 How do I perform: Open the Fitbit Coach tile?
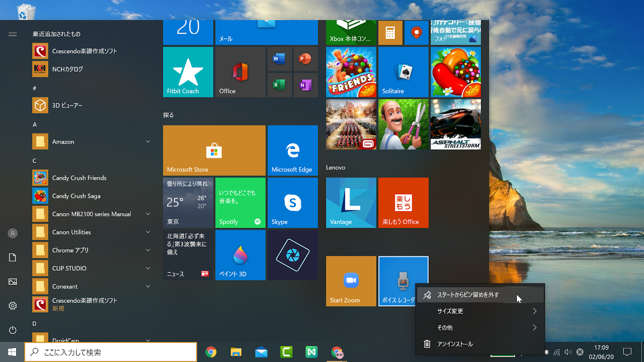[188, 72]
